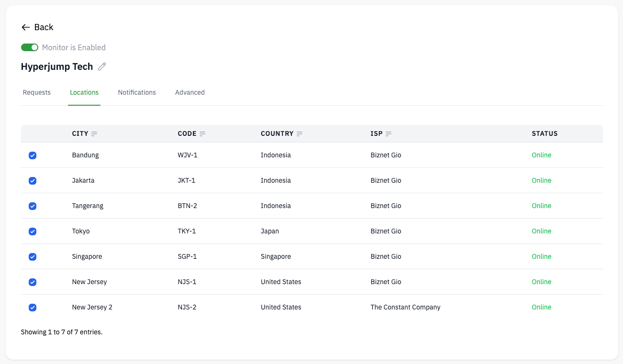This screenshot has height=364, width=623.
Task: Click the Jakarta city cell
Action: click(x=83, y=180)
